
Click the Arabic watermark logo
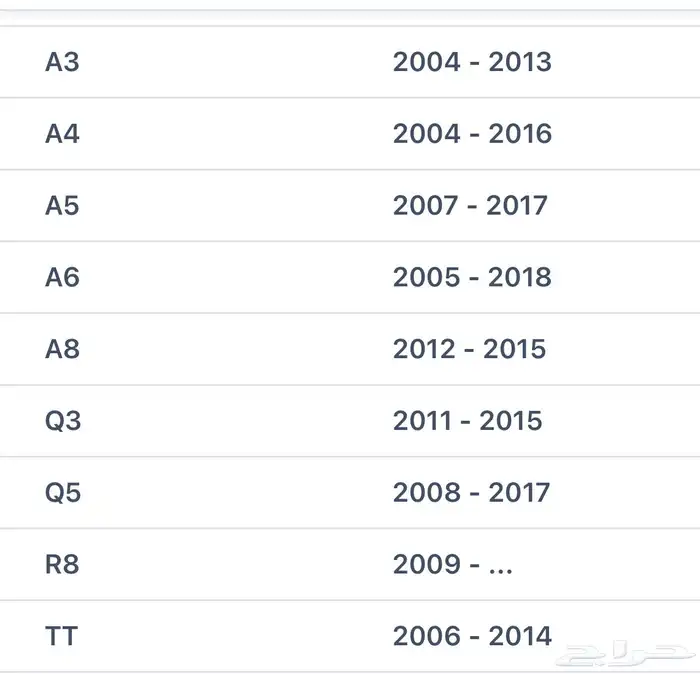click(625, 655)
